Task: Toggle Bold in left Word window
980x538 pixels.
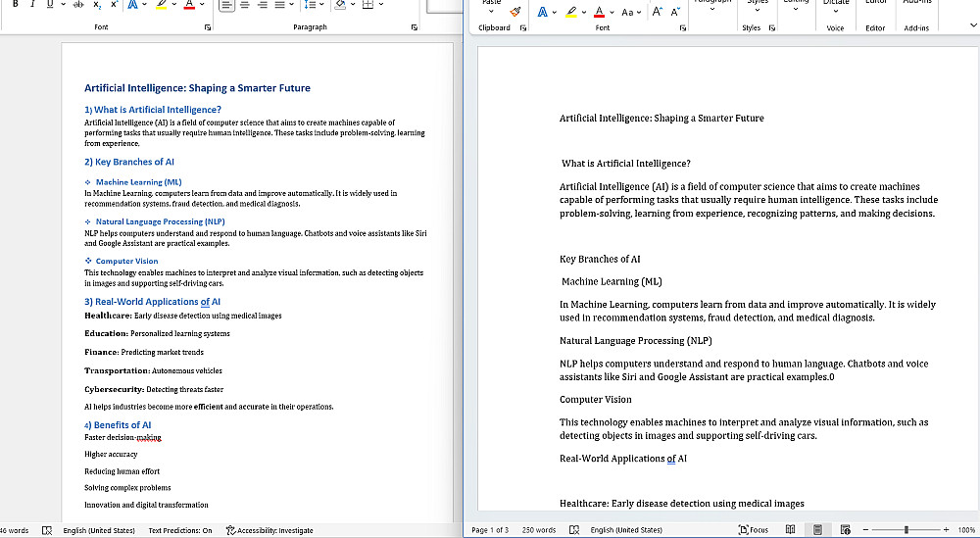Action: pyautogui.click(x=15, y=4)
